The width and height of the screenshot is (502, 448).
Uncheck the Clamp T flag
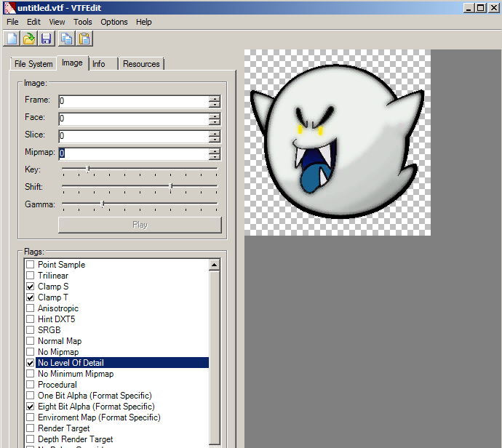point(30,297)
